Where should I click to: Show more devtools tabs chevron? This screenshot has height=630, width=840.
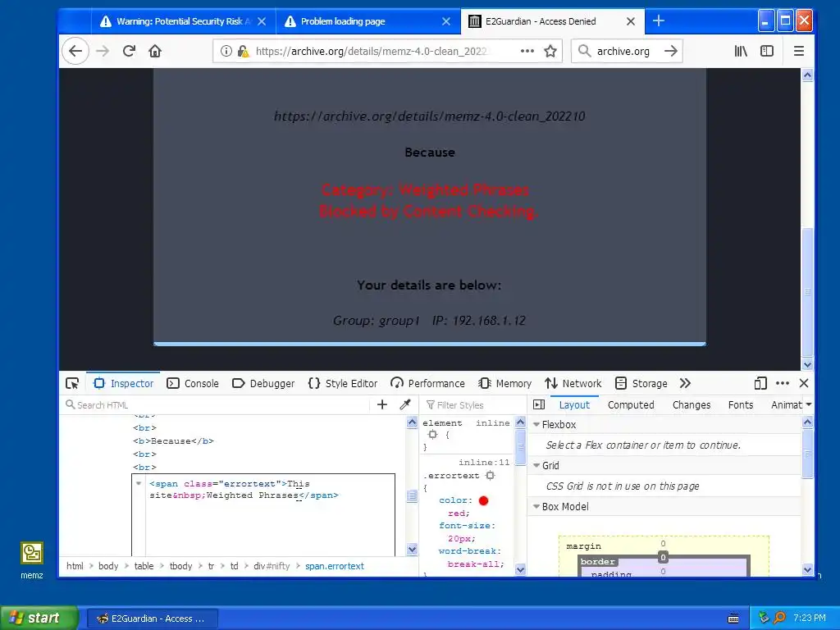(x=685, y=384)
